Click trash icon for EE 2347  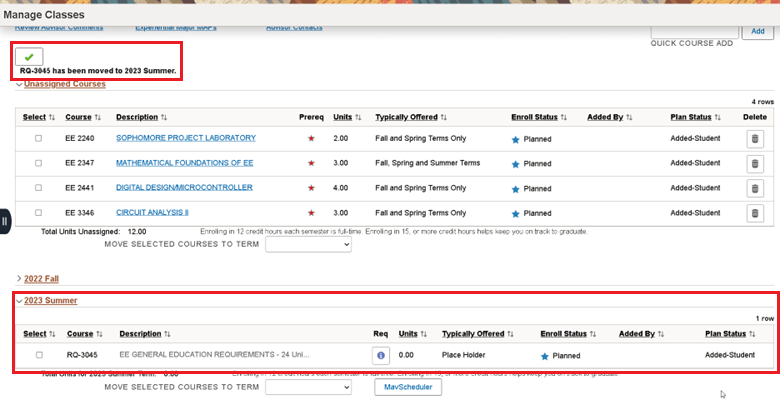pyautogui.click(x=755, y=163)
